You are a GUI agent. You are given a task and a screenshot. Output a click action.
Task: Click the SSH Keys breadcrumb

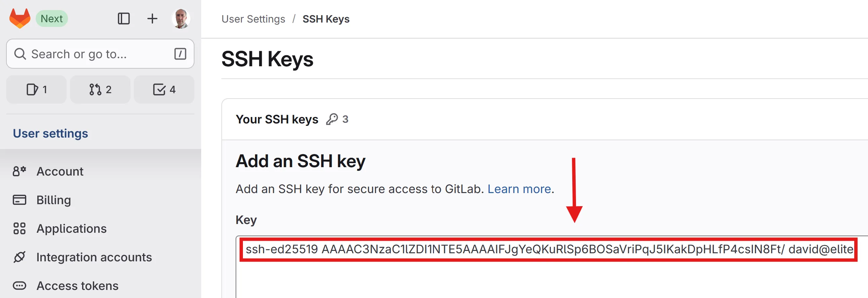pyautogui.click(x=326, y=19)
